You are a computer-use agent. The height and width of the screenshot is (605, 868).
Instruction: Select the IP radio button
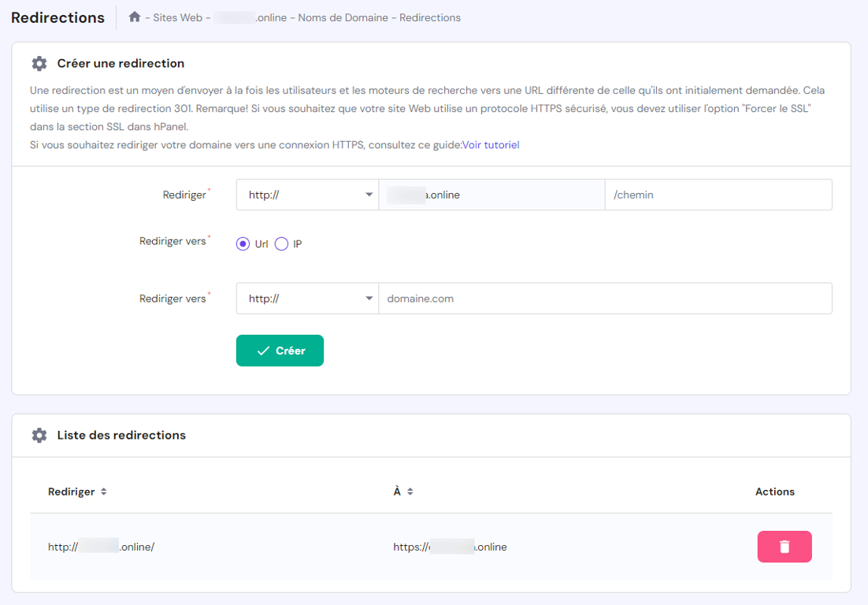[x=281, y=243]
